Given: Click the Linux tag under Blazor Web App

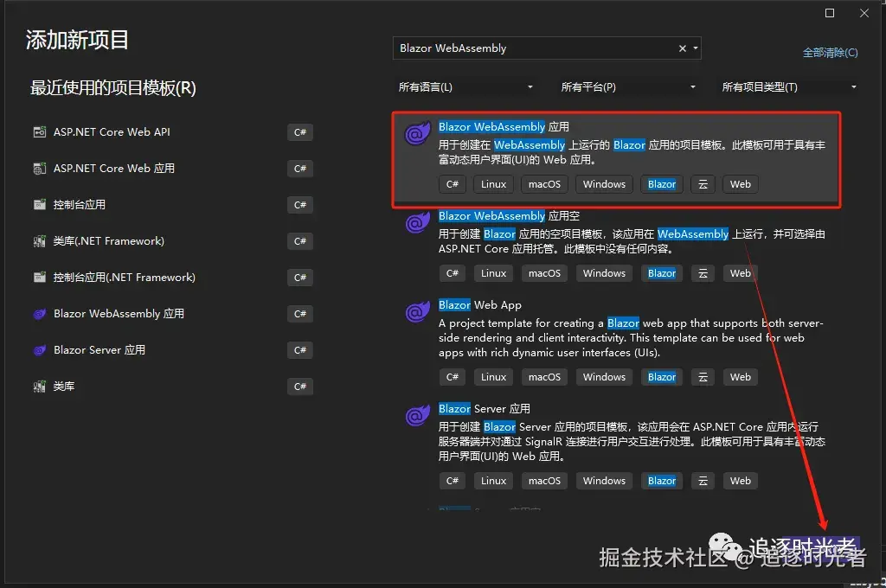Looking at the screenshot, I should click(493, 377).
